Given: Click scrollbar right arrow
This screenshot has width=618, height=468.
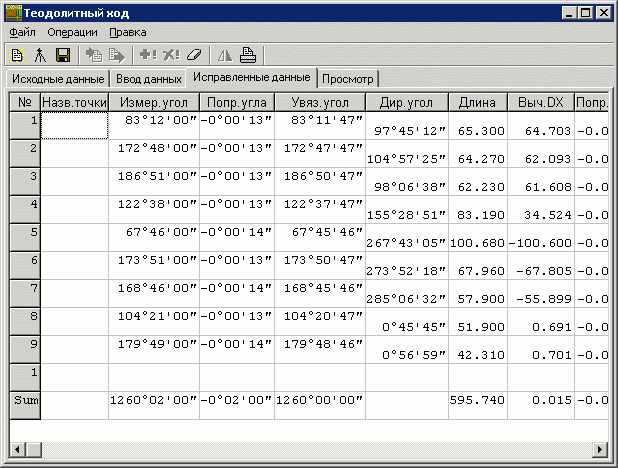Looking at the screenshot, I should point(601,449).
